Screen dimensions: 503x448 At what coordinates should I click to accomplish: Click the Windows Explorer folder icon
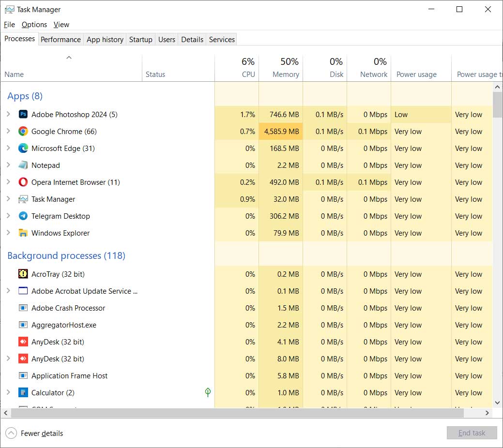[x=23, y=233]
